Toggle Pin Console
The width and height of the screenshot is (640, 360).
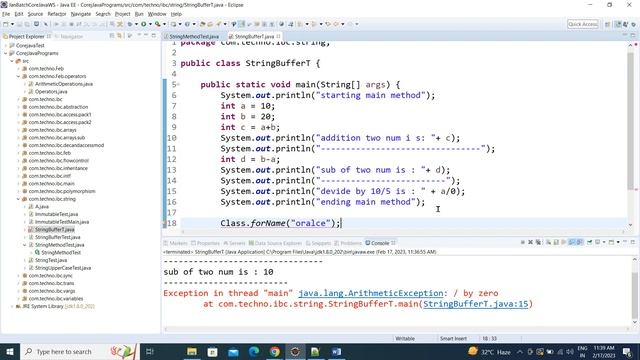pyautogui.click(x=589, y=242)
